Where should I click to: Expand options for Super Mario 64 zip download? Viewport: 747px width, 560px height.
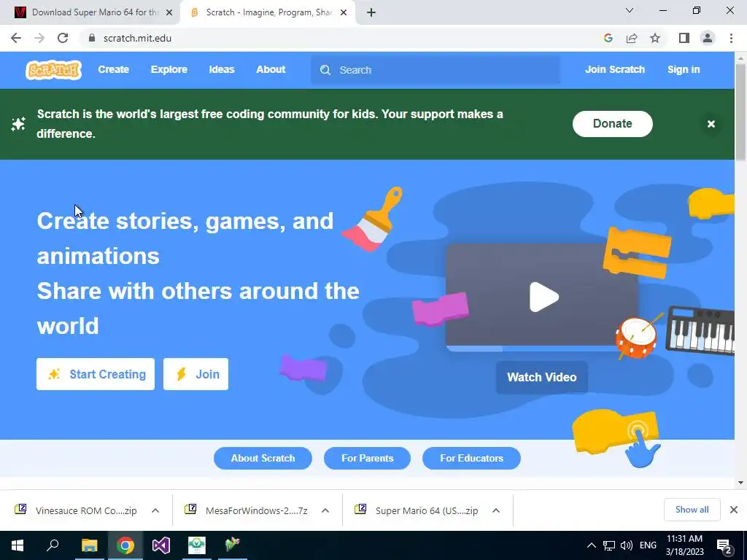[x=496, y=510]
